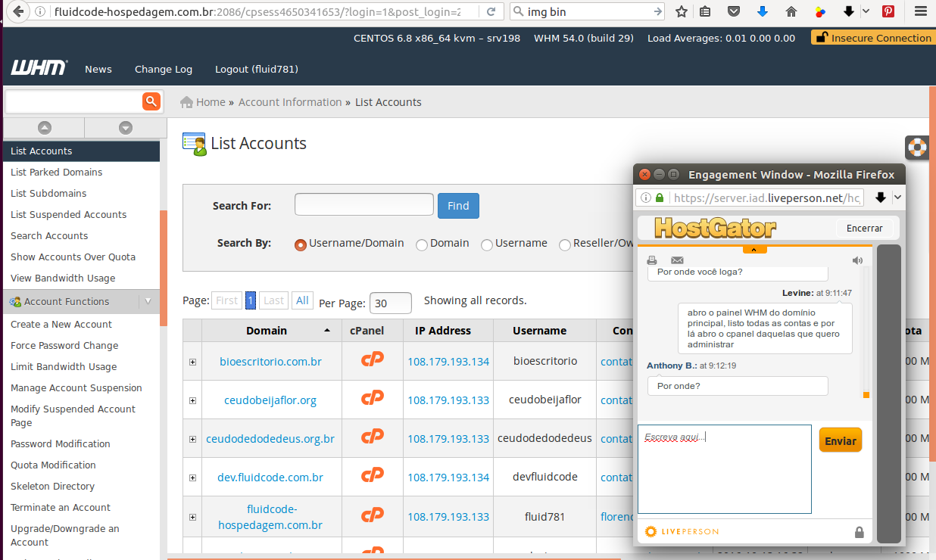The image size is (936, 560).
Task: Click IP 108.179.193.134 for bioescritorio
Action: 448,362
